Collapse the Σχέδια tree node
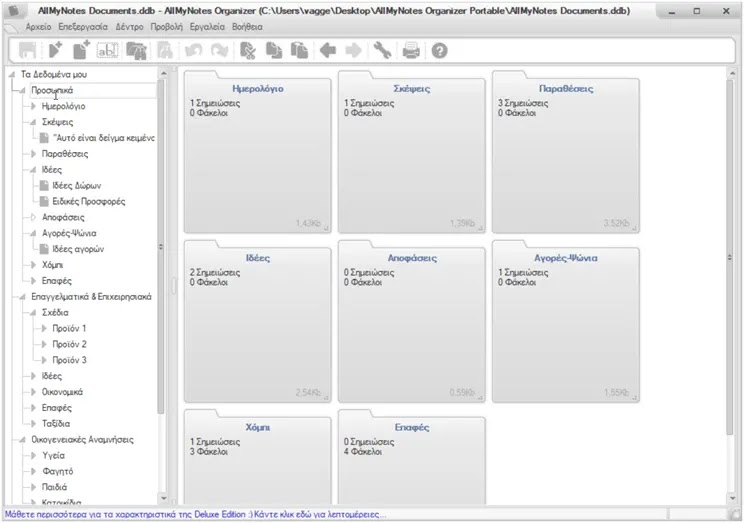The width and height of the screenshot is (744, 523). pos(33,312)
